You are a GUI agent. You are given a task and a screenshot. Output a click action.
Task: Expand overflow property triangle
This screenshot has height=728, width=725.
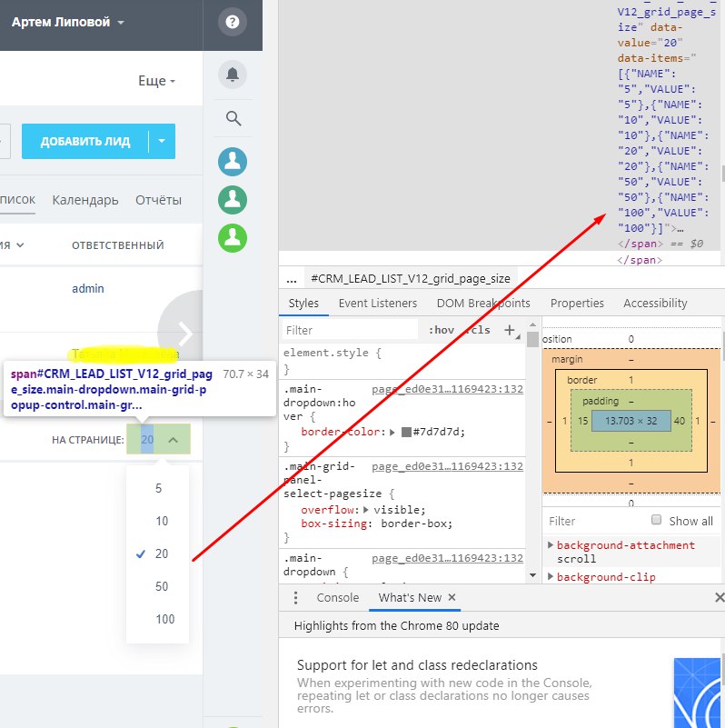point(366,510)
